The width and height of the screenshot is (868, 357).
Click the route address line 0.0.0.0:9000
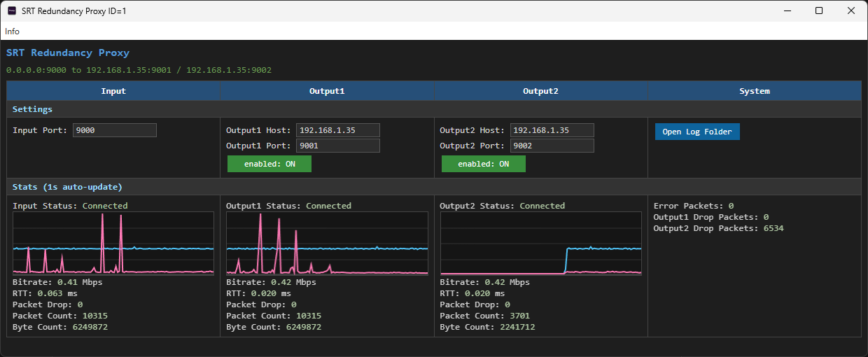pos(139,70)
